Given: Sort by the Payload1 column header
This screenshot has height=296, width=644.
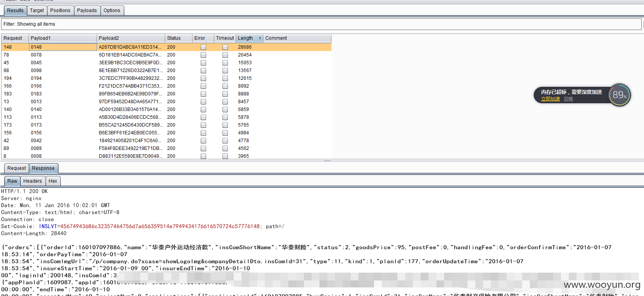Looking at the screenshot, I should (63, 38).
